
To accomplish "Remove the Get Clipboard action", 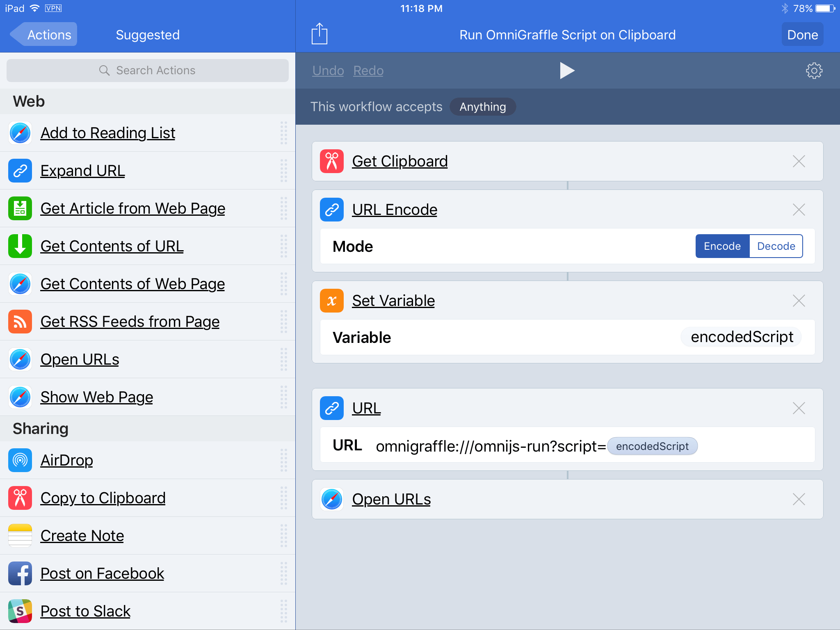I will (799, 161).
